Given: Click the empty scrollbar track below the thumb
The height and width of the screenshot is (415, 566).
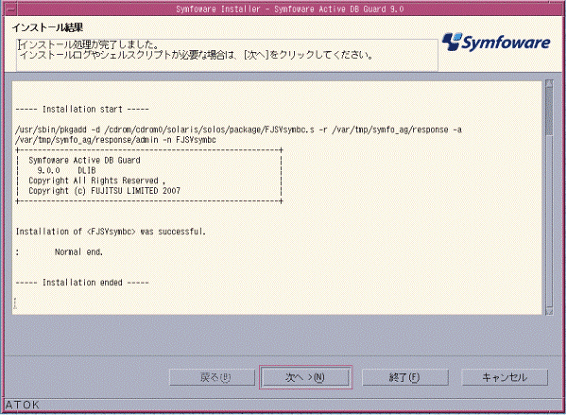Looking at the screenshot, I should pyautogui.click(x=549, y=221).
